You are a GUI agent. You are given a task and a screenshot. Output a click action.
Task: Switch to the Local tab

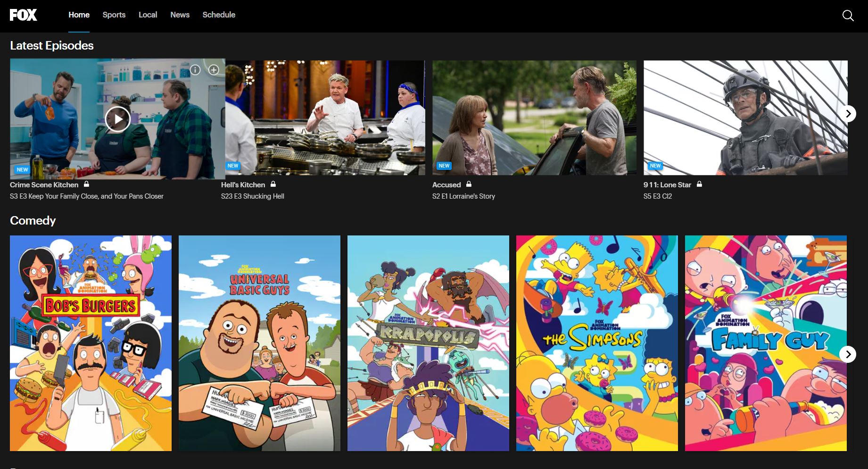148,15
